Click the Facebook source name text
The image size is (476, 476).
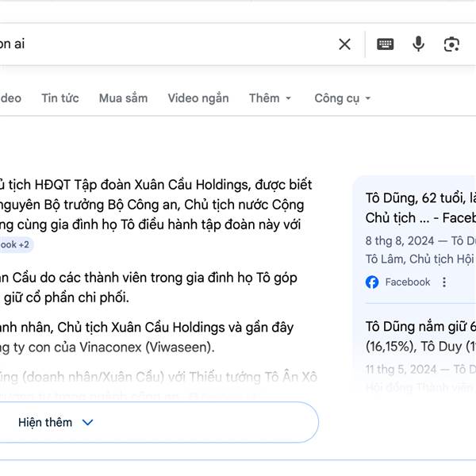click(x=407, y=282)
